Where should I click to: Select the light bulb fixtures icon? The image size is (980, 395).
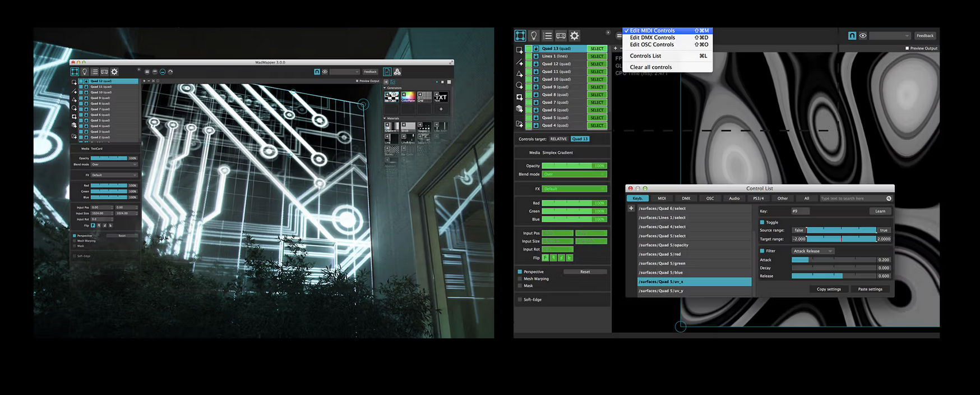tap(534, 36)
